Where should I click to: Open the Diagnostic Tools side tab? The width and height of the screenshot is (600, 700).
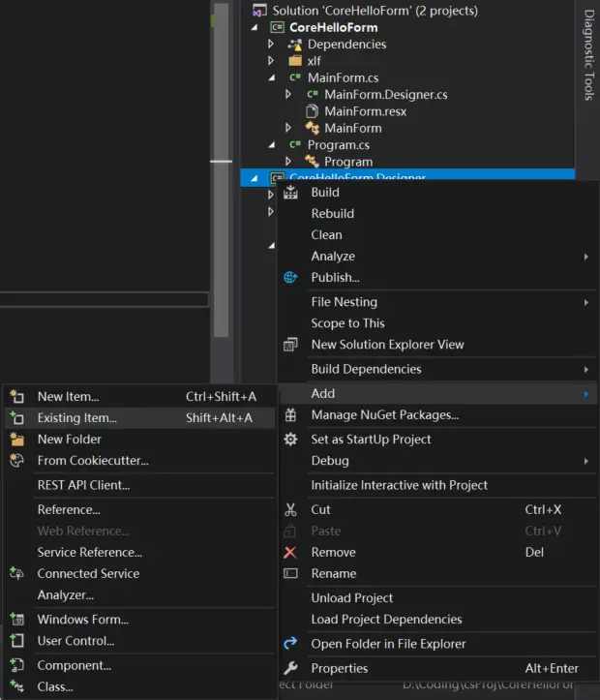(588, 55)
